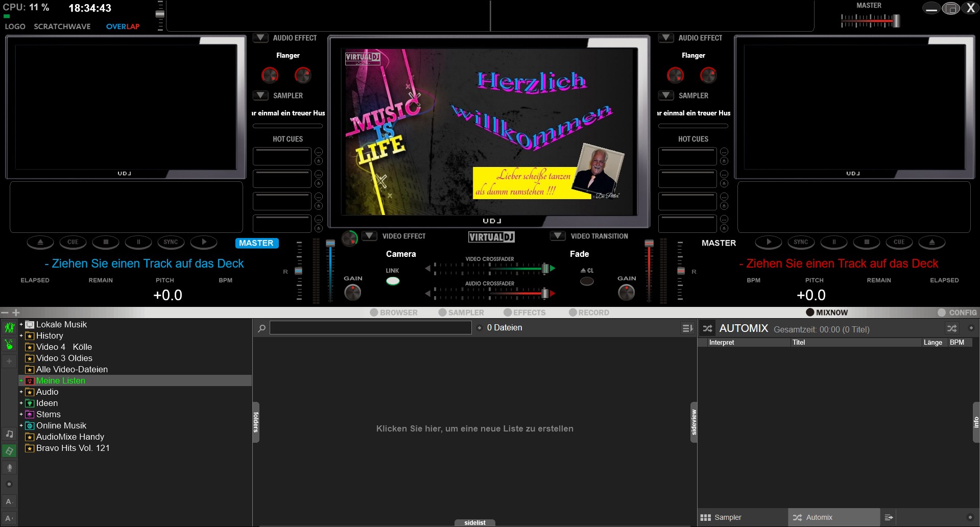
Task: Click the browser search input field
Action: tap(371, 328)
